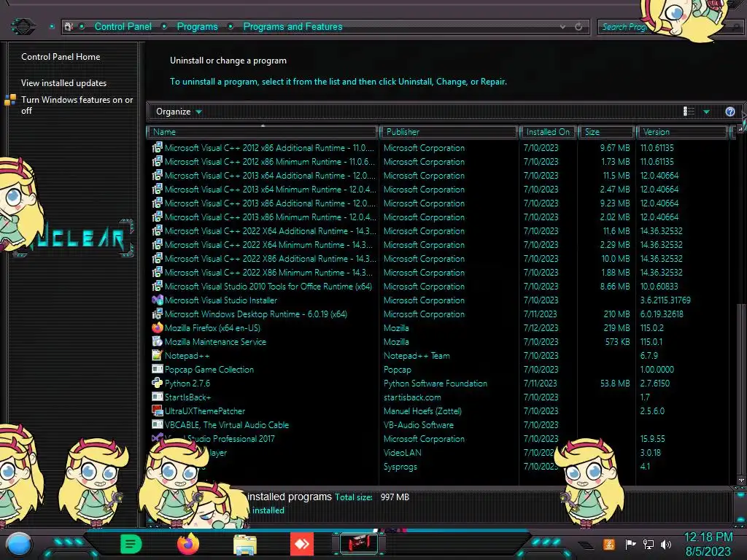747x560 pixels.
Task: Open the help icon
Action: pyautogui.click(x=729, y=112)
